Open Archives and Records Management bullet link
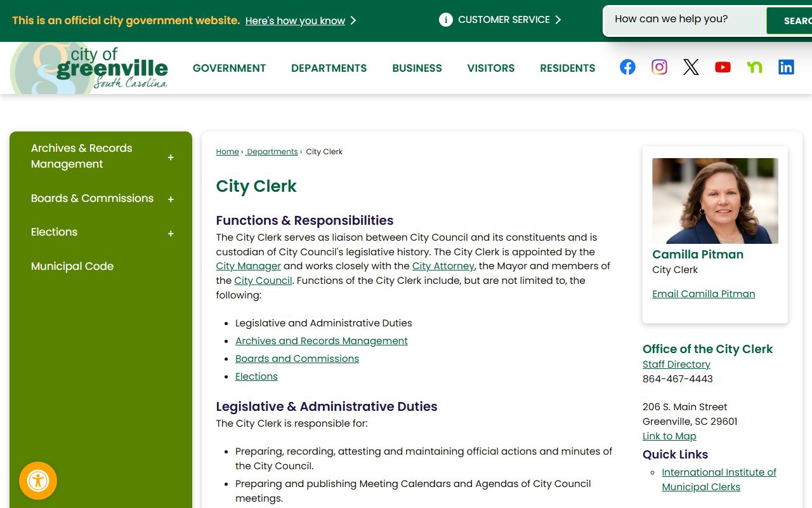The height and width of the screenshot is (508, 812). coord(322,341)
